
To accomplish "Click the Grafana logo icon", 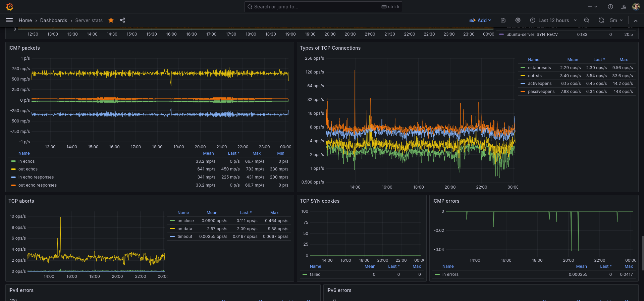I will (9, 7).
